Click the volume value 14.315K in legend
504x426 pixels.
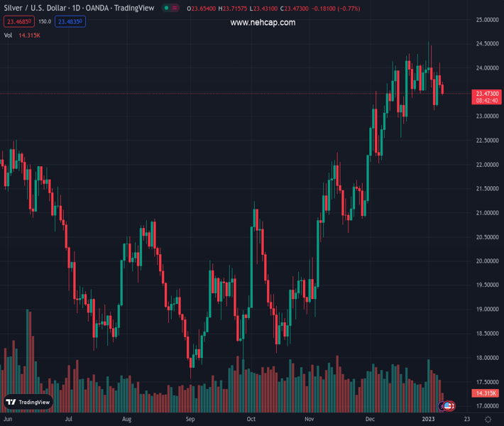29,35
